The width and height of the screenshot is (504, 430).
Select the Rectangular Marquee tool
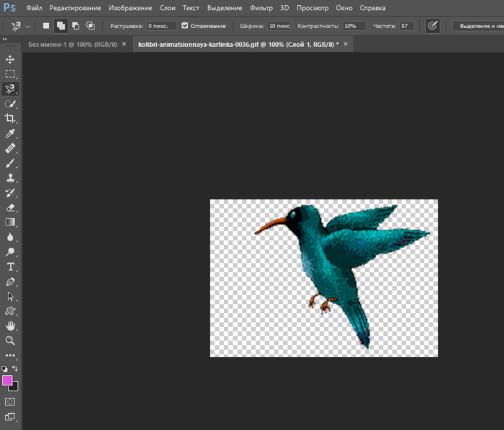pyautogui.click(x=10, y=74)
